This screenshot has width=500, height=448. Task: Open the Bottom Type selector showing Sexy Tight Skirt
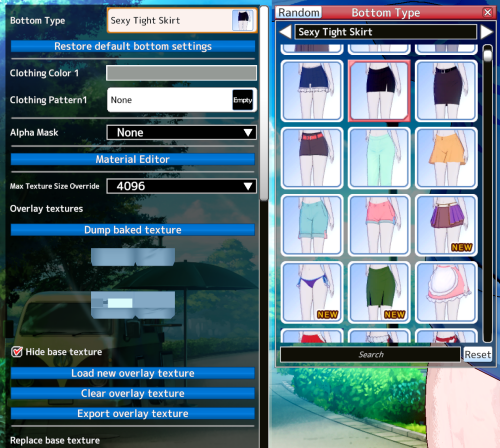point(182,20)
